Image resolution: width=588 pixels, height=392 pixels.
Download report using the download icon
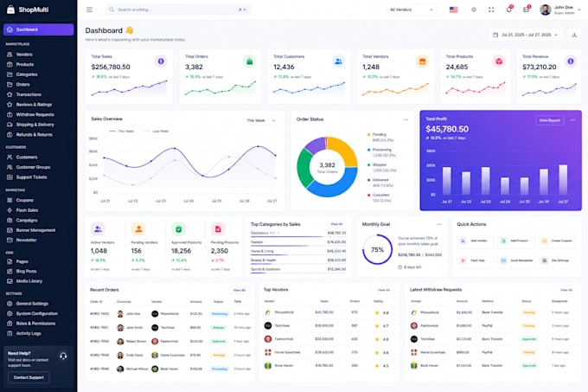pos(574,35)
